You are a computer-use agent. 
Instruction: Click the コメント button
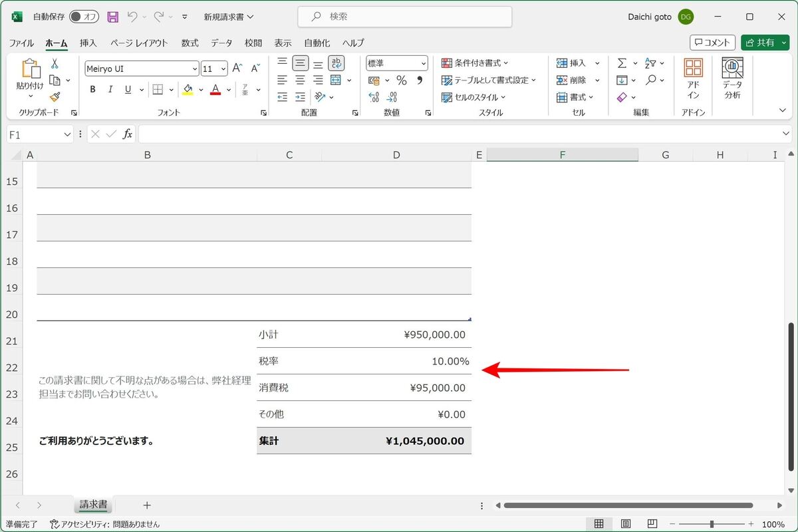point(712,43)
